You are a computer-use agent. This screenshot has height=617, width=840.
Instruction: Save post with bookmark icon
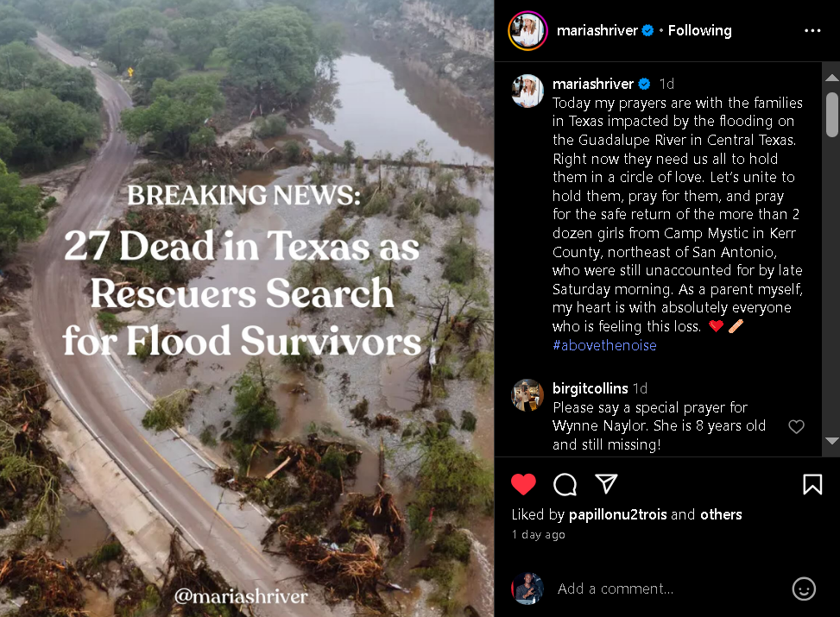coord(812,484)
